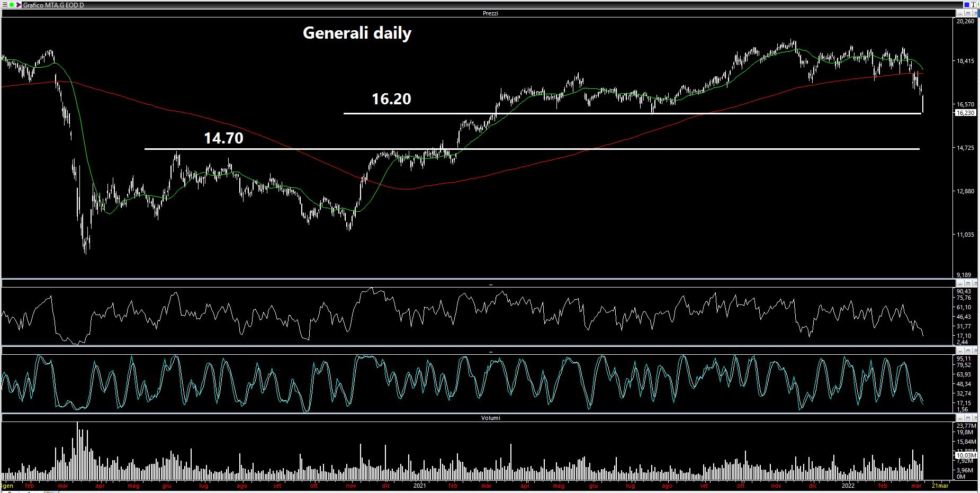Click the highlighted '10,03M' volume marker
Image resolution: width=980 pixels, height=493 pixels.
966,455
